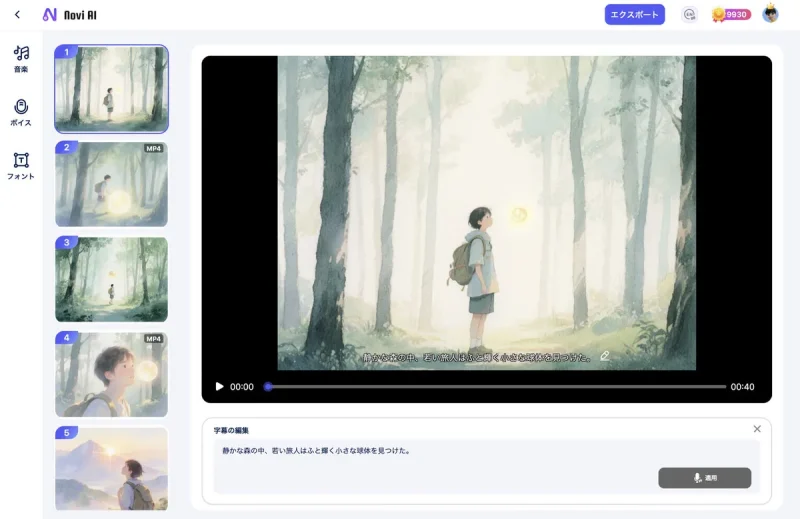
Task: Open the フォント font panel
Action: point(21,165)
